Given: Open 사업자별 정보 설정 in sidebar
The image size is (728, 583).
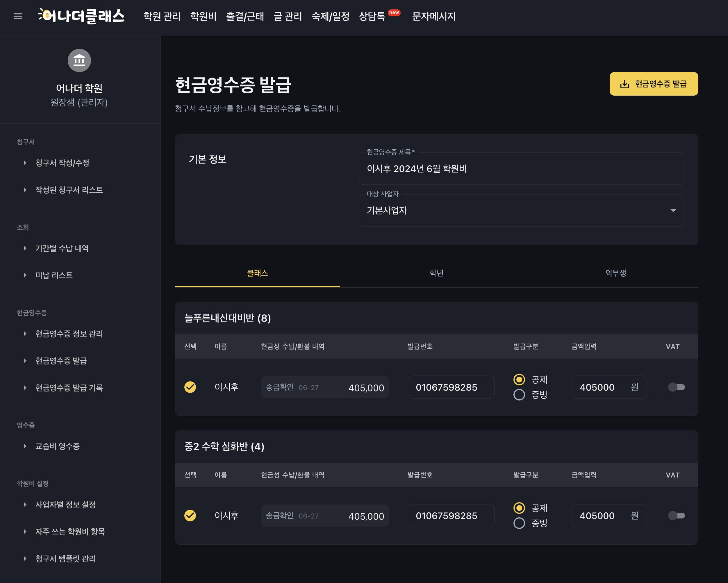Looking at the screenshot, I should pyautogui.click(x=65, y=504).
